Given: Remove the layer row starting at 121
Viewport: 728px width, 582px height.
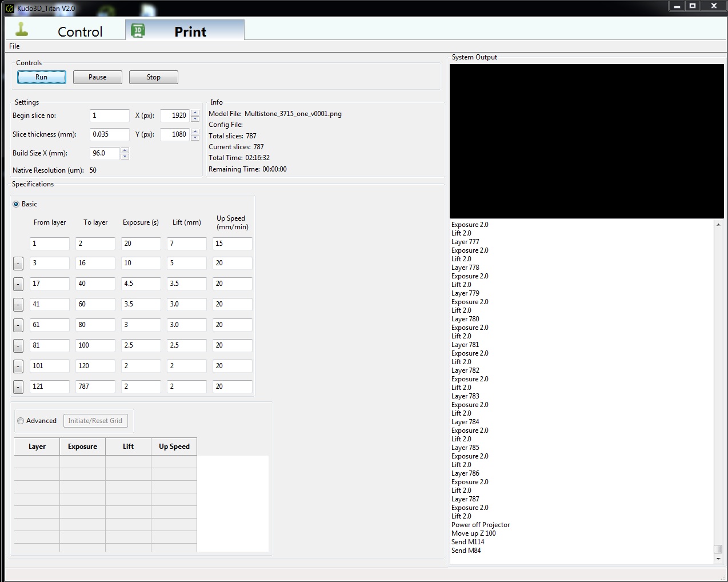Looking at the screenshot, I should [x=18, y=387].
